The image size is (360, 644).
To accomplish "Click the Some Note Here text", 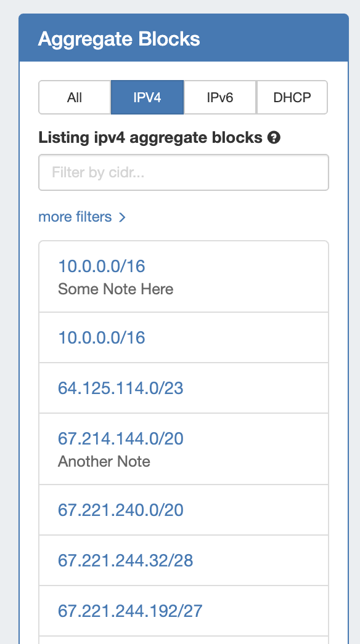I will point(116,289).
